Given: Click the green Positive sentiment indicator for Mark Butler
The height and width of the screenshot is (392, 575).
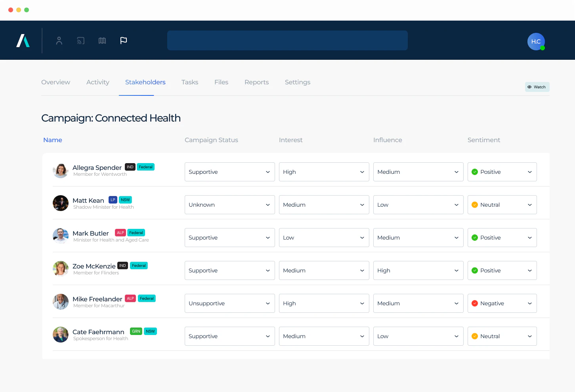Looking at the screenshot, I should click(x=475, y=238).
